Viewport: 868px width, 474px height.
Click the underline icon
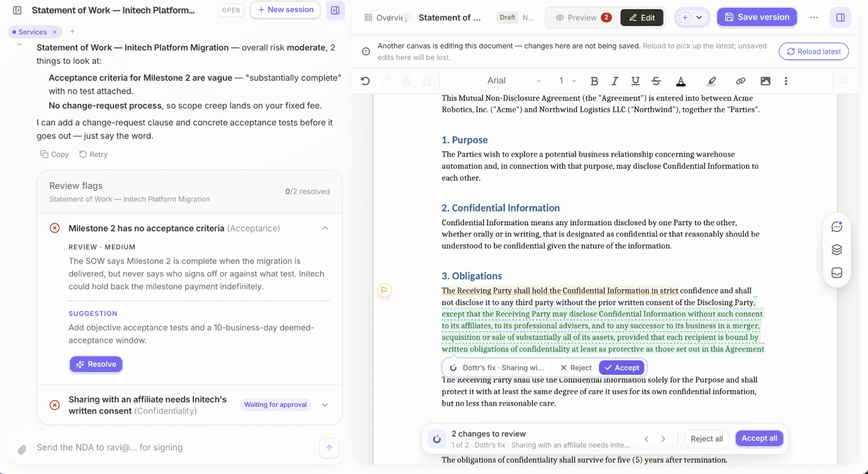point(635,81)
